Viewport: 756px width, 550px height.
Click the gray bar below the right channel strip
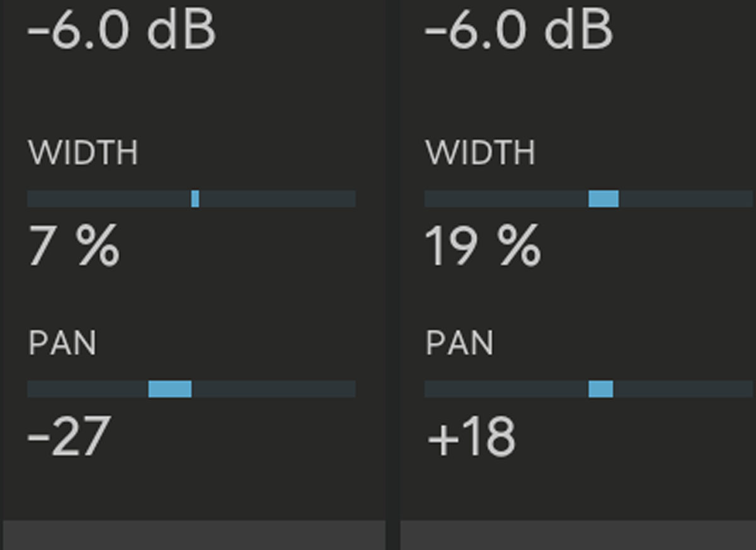coord(577,535)
